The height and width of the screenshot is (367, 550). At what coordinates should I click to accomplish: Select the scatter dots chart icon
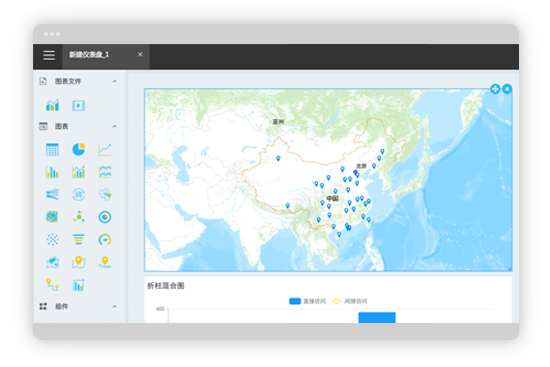click(x=52, y=239)
